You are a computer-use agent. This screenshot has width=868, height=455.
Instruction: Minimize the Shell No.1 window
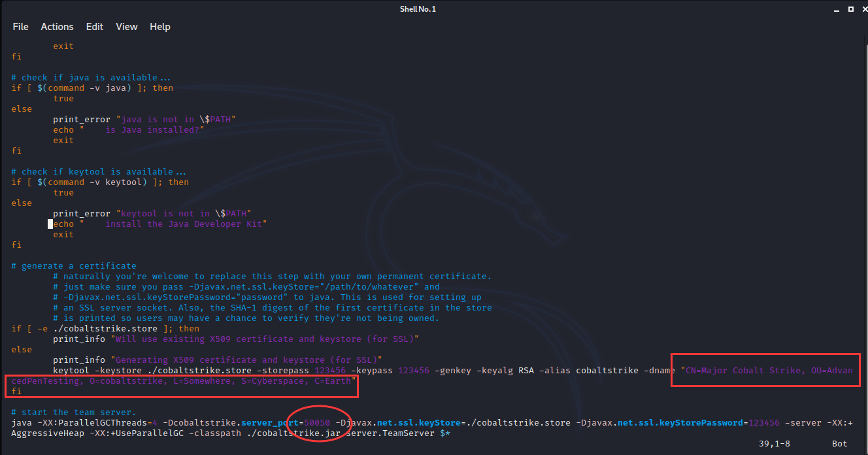point(836,8)
